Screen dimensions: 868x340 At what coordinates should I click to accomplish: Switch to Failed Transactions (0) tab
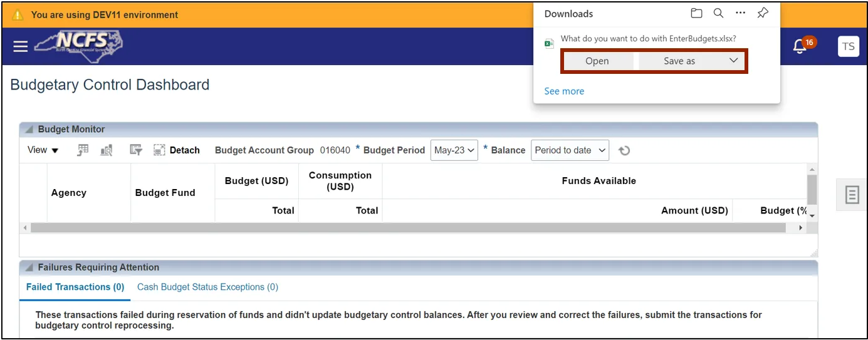[x=75, y=287]
